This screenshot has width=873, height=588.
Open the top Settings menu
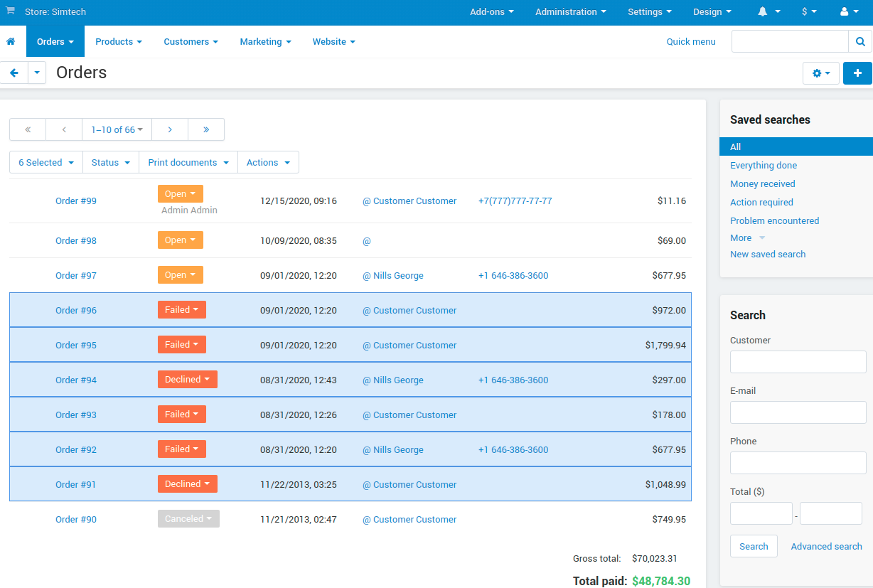(650, 12)
